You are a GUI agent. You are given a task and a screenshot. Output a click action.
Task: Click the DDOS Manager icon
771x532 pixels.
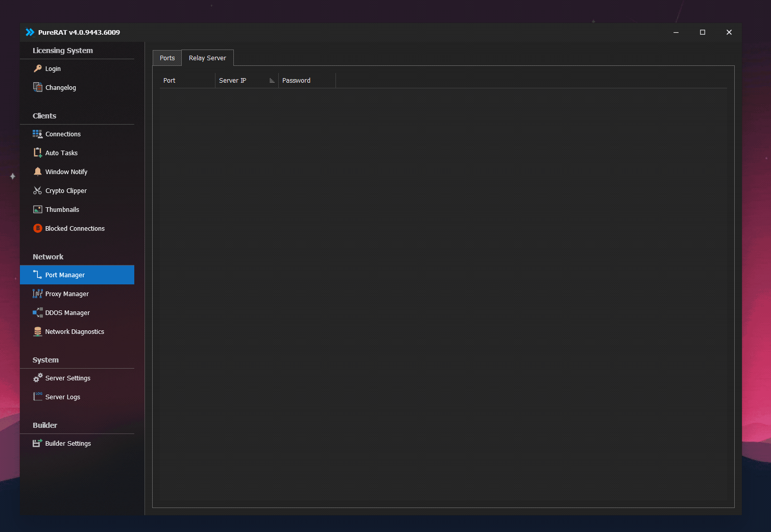click(37, 312)
